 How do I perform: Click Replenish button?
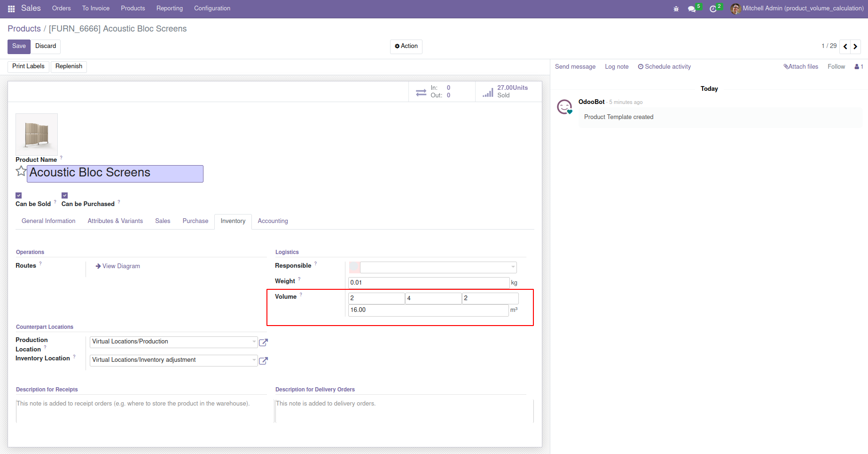click(69, 66)
